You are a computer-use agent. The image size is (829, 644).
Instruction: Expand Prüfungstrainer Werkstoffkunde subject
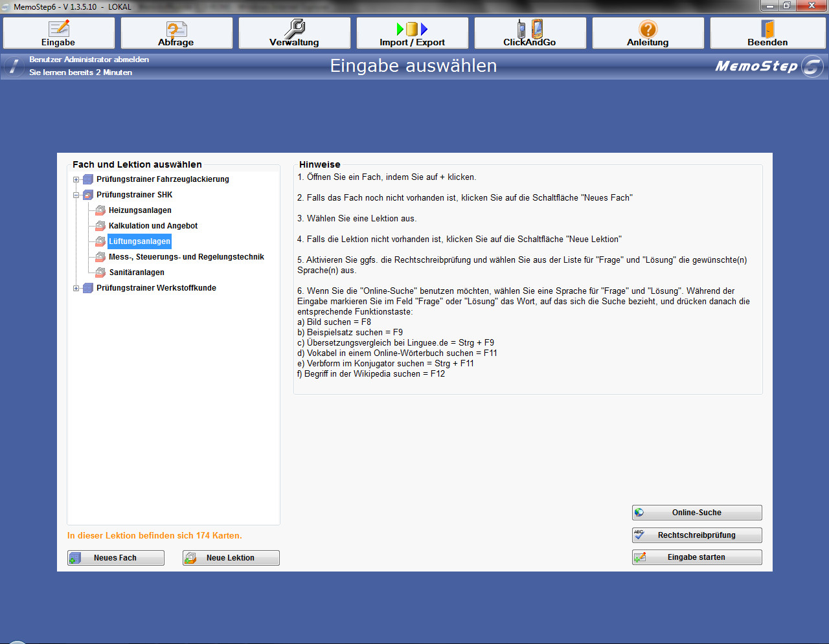point(76,288)
